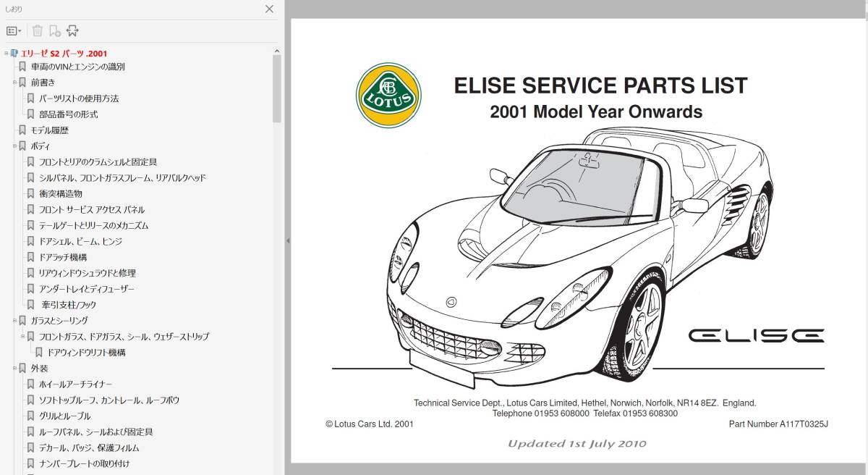This screenshot has width=868, height=475.
Task: Click bookmark icon beside グリルとルーブル
Action: [x=30, y=416]
